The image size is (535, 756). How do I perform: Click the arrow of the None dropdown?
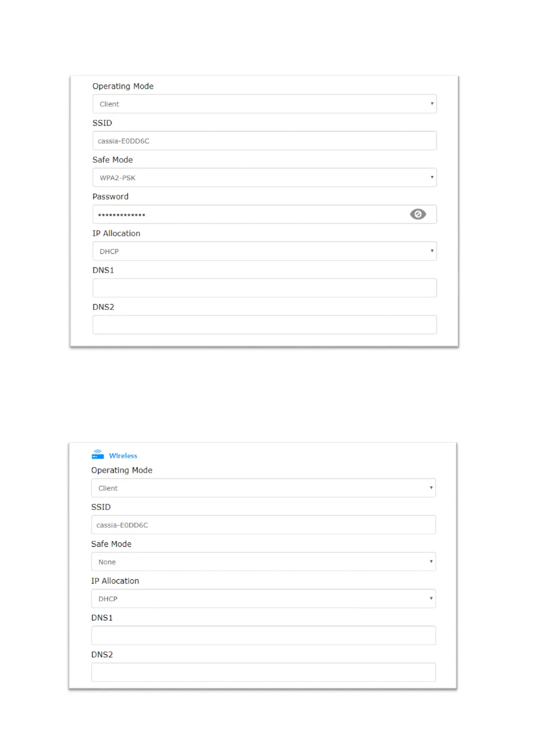tap(431, 562)
